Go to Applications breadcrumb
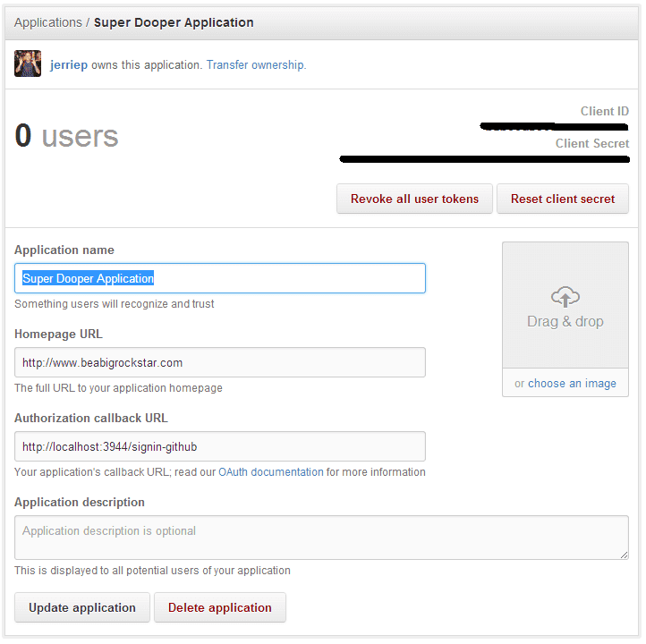This screenshot has width=646, height=644. pos(48,22)
